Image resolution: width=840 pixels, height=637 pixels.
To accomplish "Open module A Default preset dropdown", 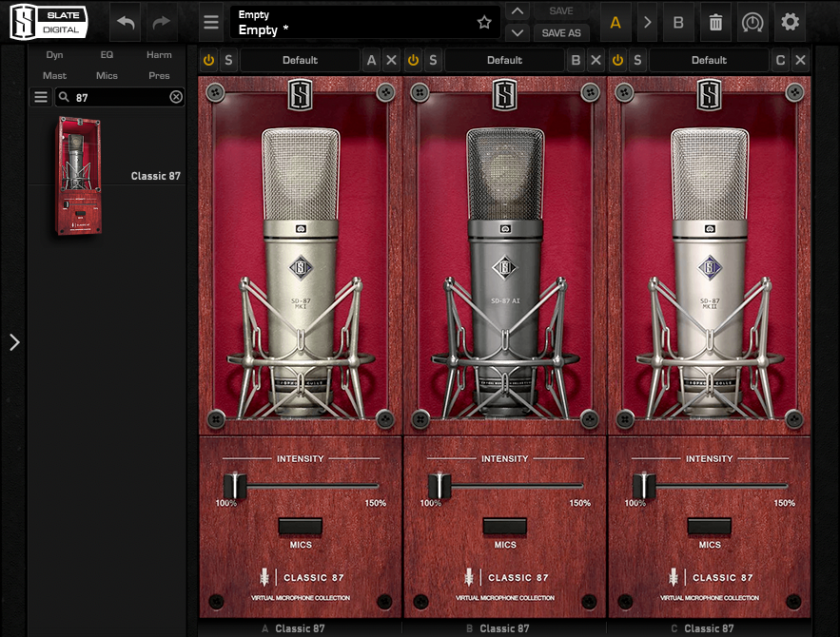I will point(300,60).
